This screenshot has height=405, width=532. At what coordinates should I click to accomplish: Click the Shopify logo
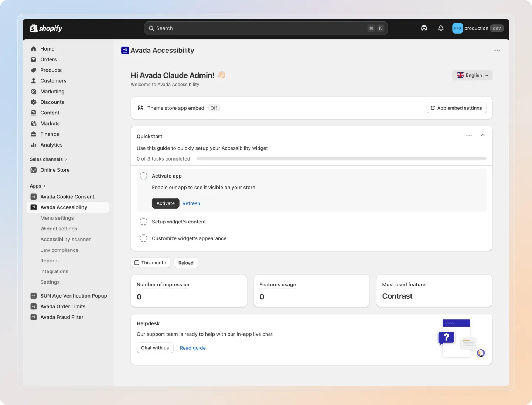pyautogui.click(x=46, y=28)
